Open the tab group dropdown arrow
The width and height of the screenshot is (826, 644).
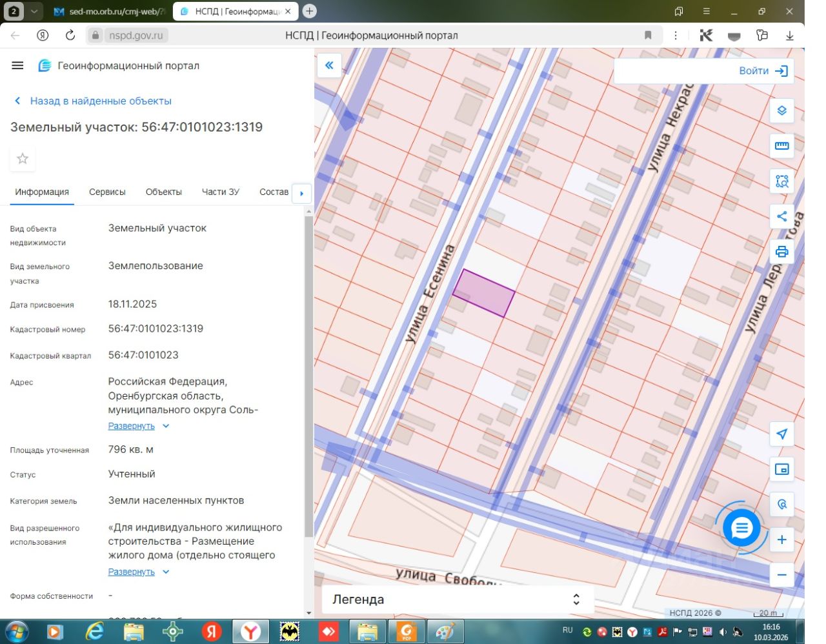(34, 11)
